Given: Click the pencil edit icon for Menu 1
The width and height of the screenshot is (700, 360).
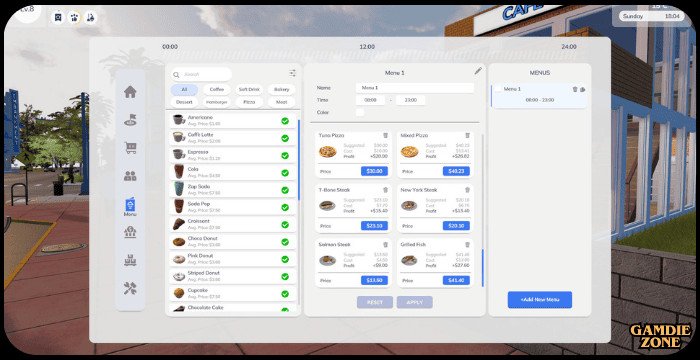Looking at the screenshot, I should pos(478,71).
